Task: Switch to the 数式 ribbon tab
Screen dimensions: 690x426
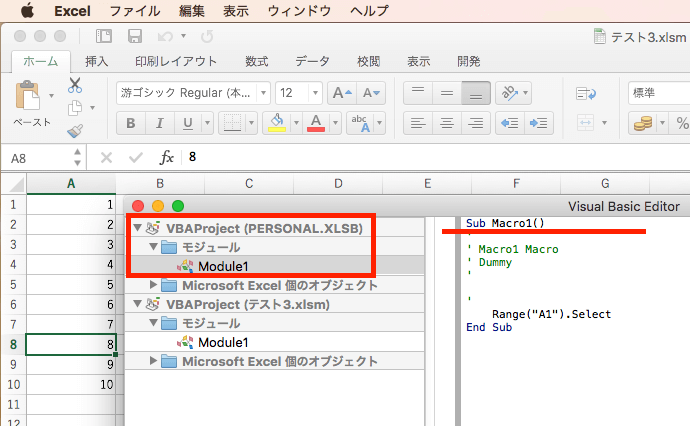Action: pos(257,61)
